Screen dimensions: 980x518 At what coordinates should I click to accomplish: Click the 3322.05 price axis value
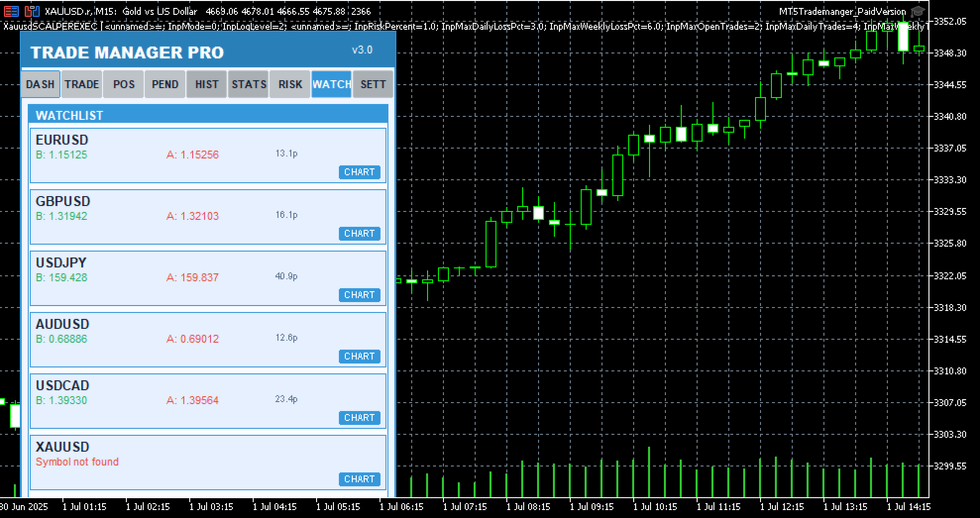coord(952,275)
